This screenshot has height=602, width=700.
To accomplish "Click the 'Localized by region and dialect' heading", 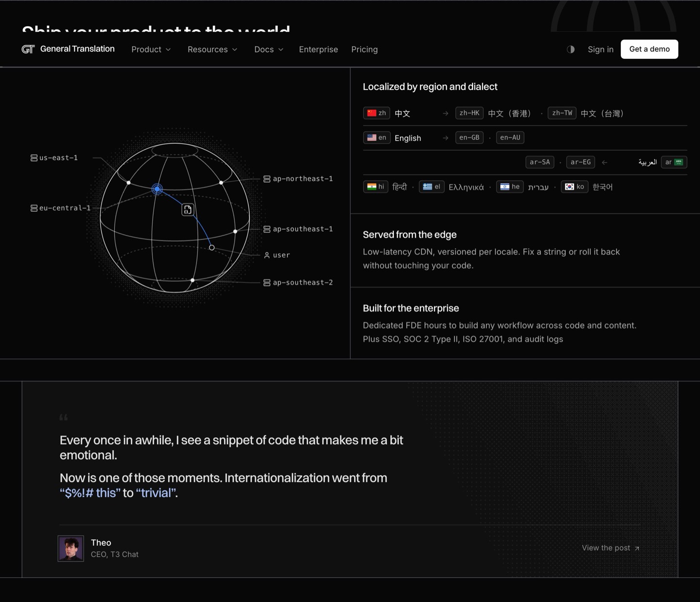I will coord(430,86).
